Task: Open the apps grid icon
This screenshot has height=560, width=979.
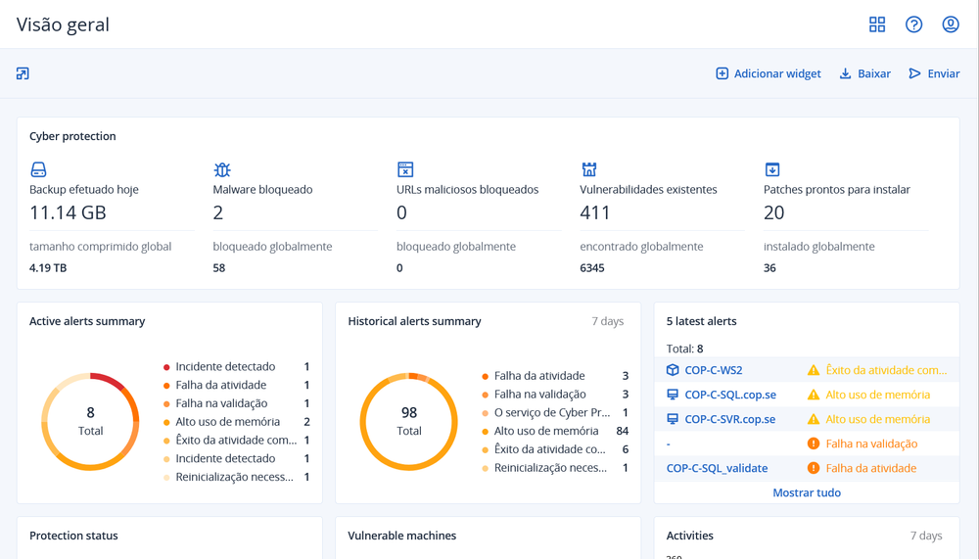Action: 877,24
